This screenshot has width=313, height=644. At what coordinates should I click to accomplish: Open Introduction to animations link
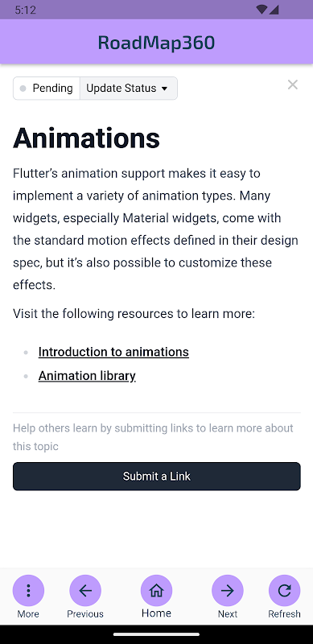click(113, 352)
